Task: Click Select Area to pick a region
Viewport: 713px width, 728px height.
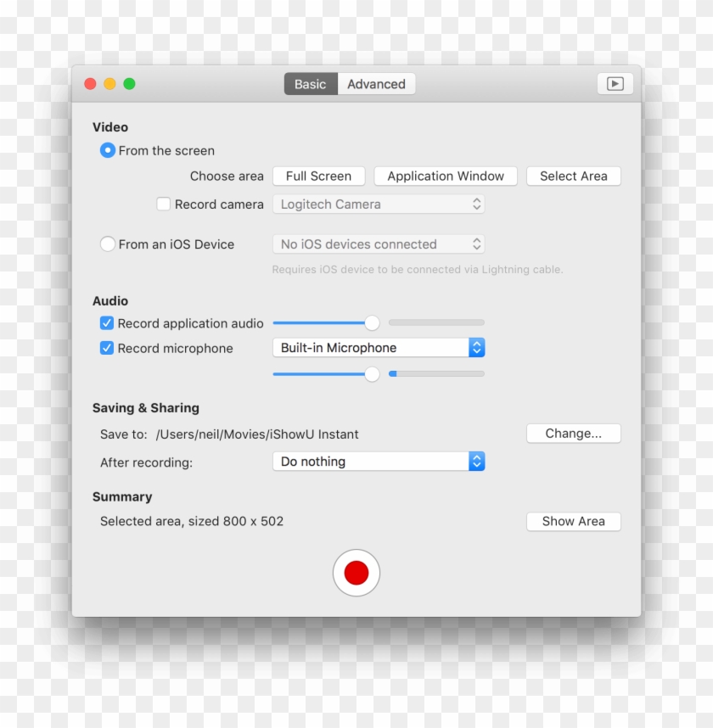Action: (573, 176)
